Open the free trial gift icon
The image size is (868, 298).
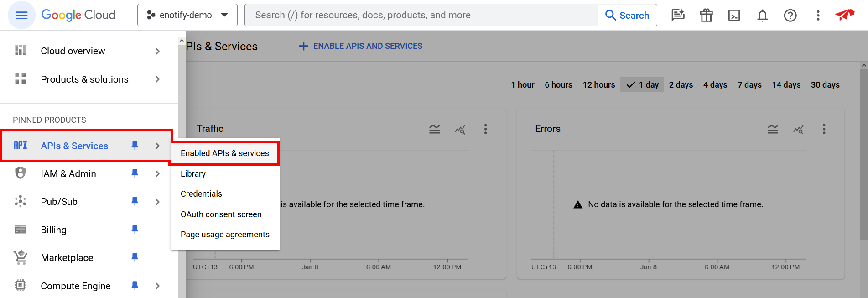click(x=706, y=16)
